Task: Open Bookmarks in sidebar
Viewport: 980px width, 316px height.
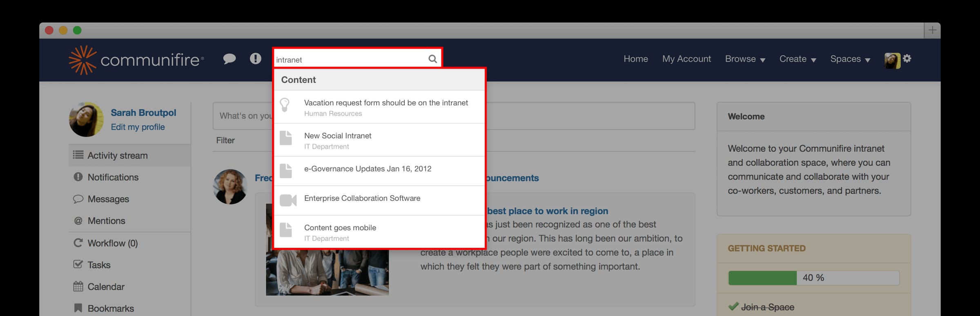Action: [x=129, y=308]
